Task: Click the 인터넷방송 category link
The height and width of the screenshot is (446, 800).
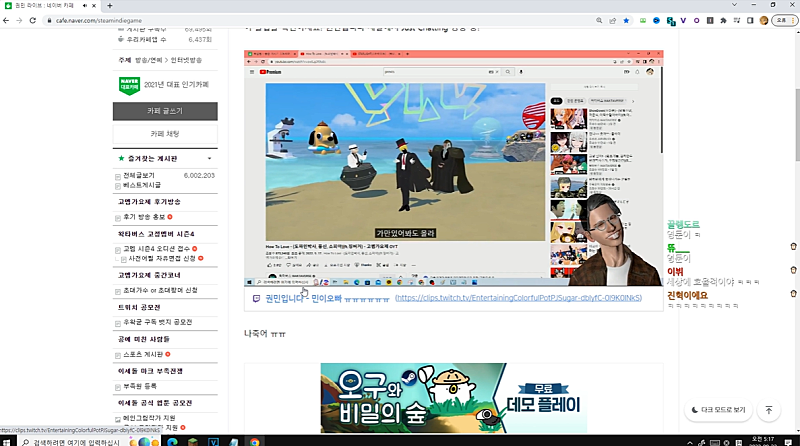Action: 186,60
